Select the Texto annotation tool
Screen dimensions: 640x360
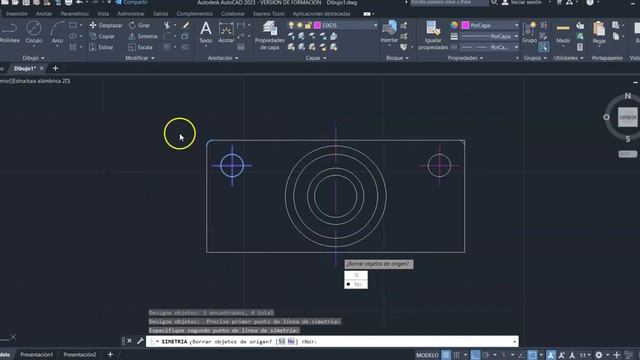click(206, 33)
